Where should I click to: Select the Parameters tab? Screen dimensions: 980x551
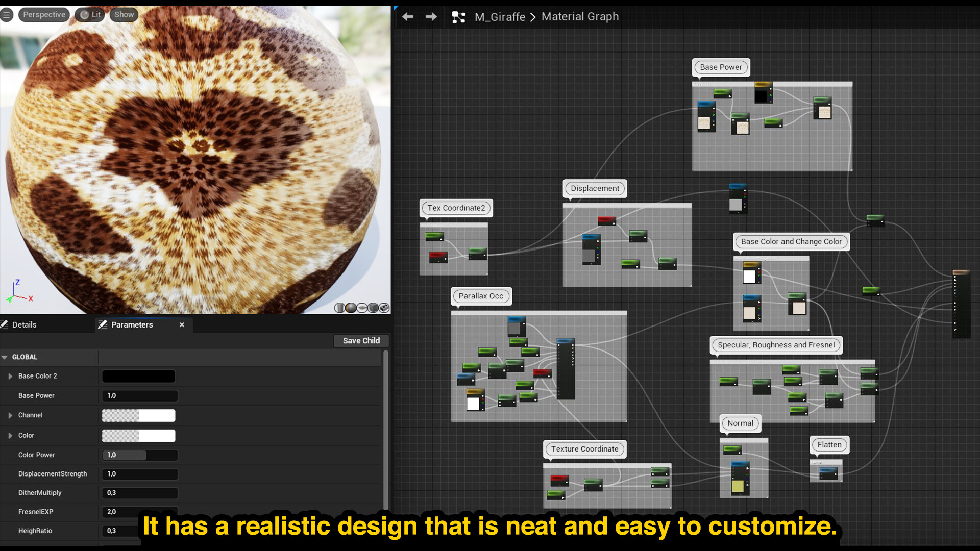(132, 324)
